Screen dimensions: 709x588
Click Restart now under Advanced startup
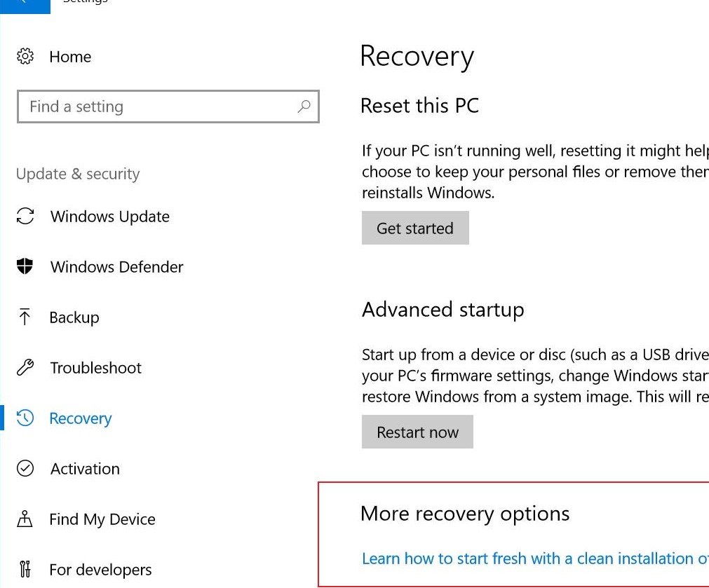click(x=417, y=432)
